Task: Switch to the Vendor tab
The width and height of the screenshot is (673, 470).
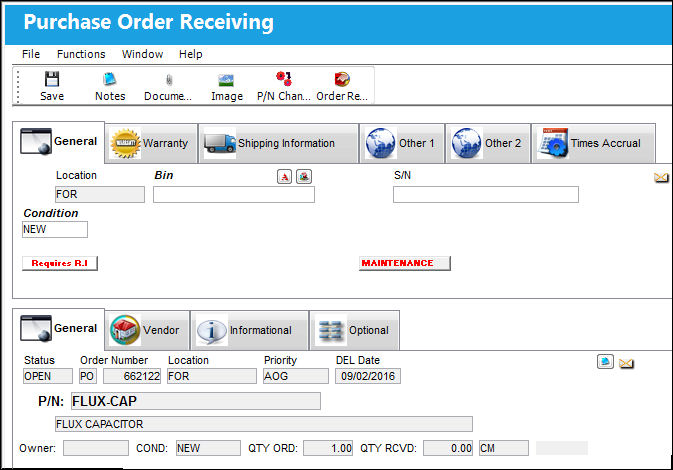Action: (147, 330)
